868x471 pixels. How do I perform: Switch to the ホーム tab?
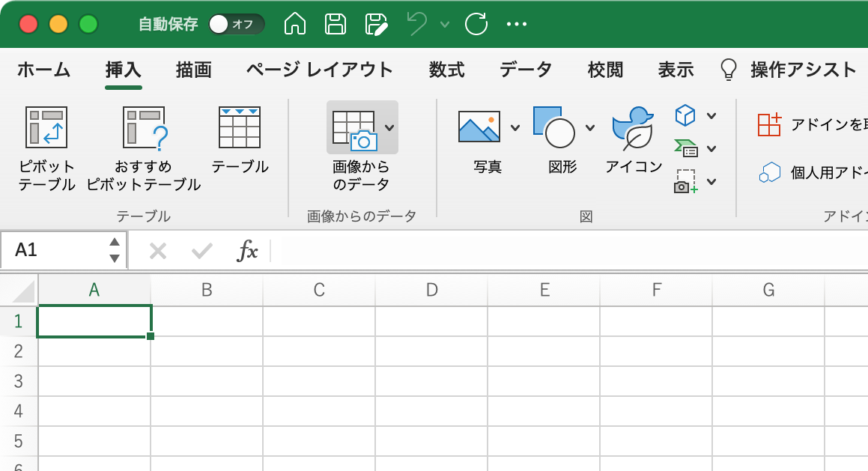pyautogui.click(x=43, y=70)
